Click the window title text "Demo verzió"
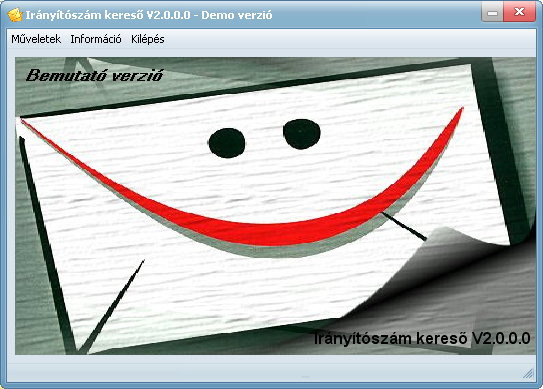 [x=237, y=15]
